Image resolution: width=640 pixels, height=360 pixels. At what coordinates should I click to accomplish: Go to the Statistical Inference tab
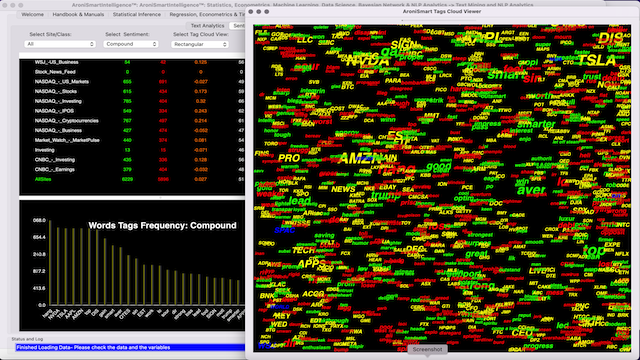(x=137, y=14)
